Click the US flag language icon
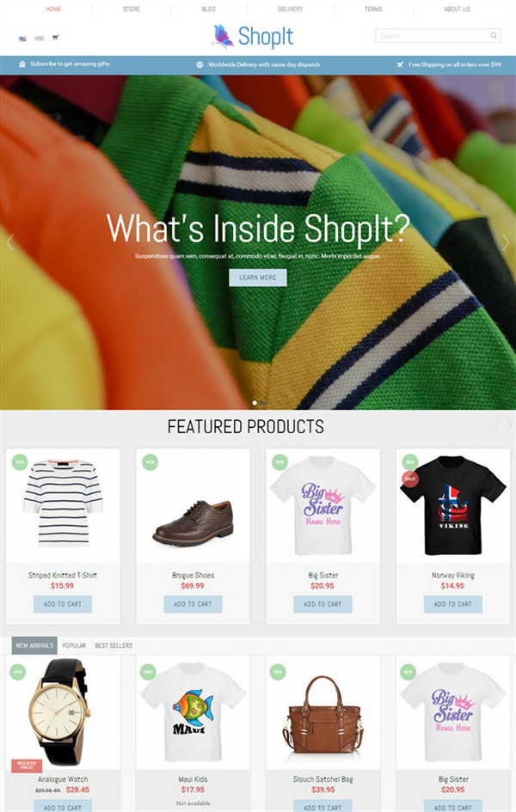Image resolution: width=516 pixels, height=812 pixels. point(22,39)
